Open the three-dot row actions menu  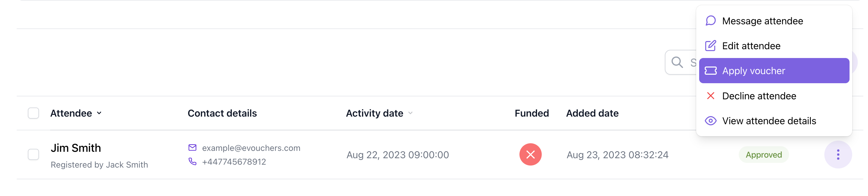(x=838, y=155)
